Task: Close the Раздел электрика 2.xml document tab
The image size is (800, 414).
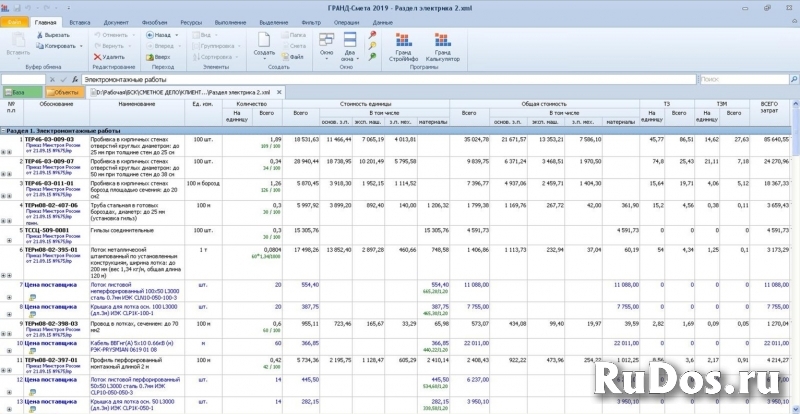Action: pos(277,92)
